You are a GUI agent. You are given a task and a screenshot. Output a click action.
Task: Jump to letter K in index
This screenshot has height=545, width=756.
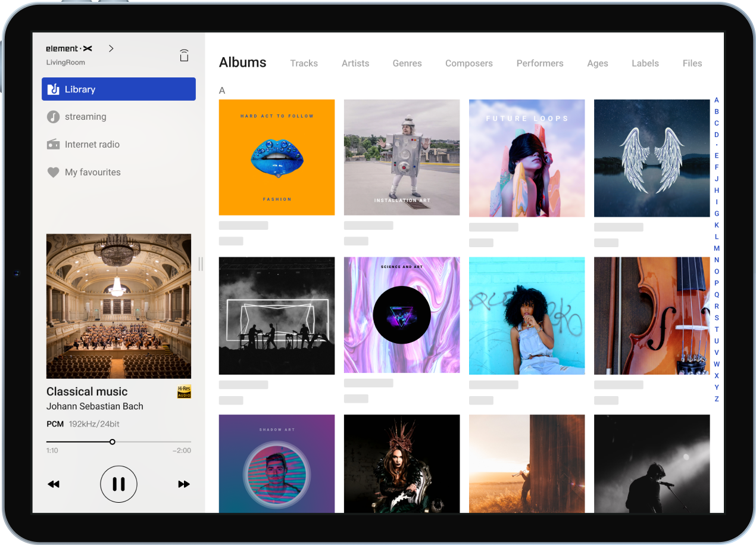coord(717,225)
